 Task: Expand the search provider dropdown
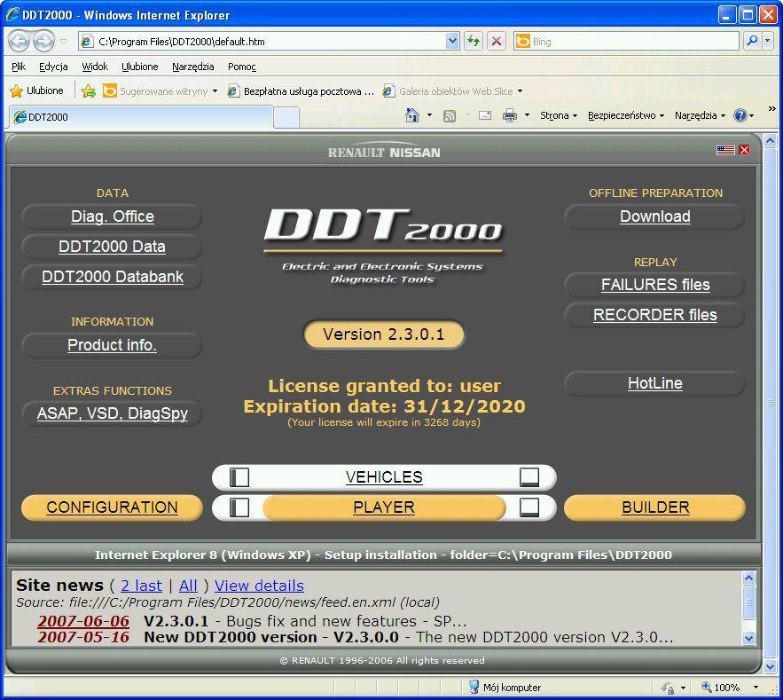(x=768, y=41)
